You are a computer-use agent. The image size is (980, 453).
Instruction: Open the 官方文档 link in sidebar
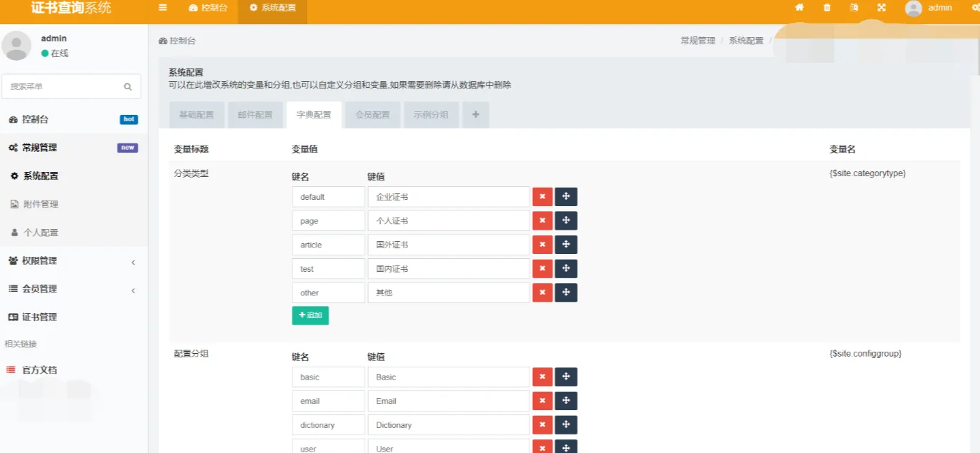[x=74, y=370]
